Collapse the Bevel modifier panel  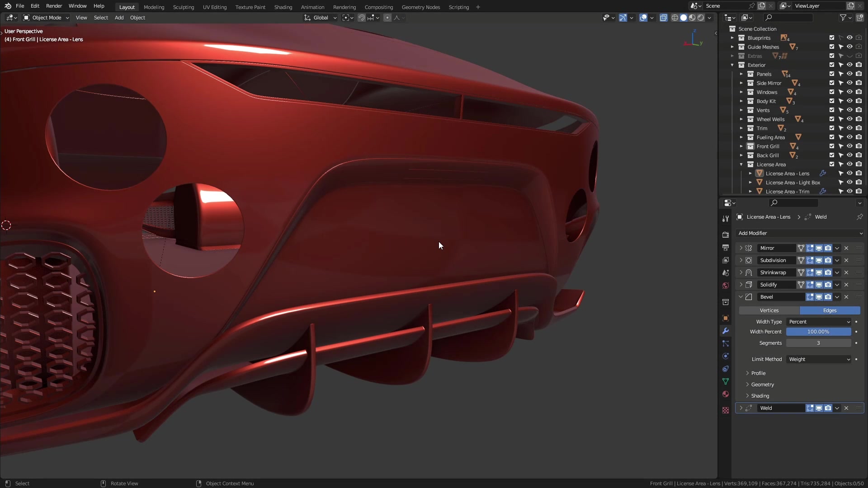tap(741, 297)
